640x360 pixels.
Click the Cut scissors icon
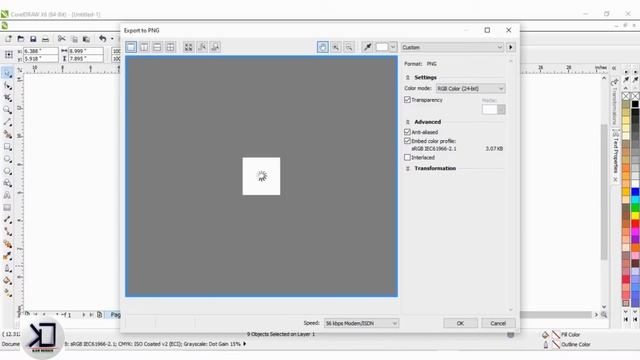click(62, 39)
